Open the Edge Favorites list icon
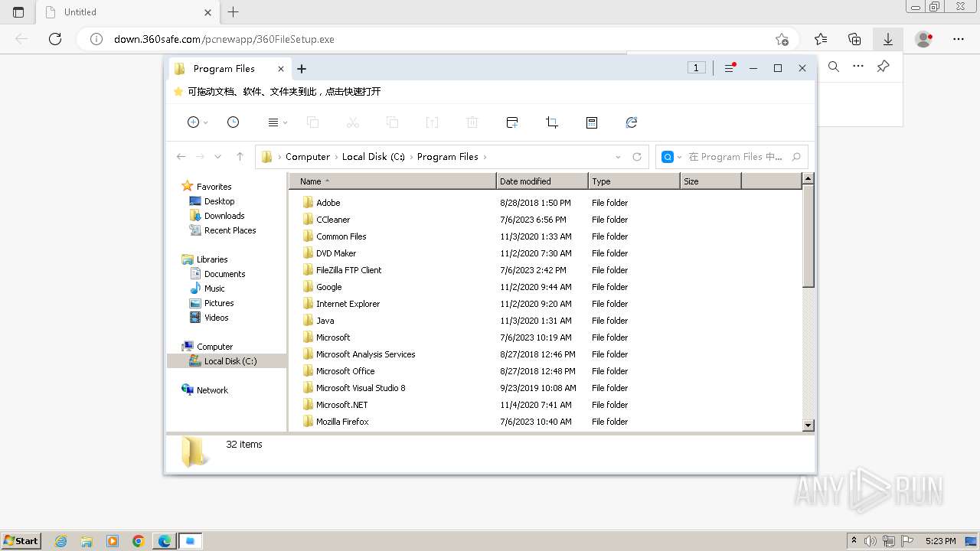This screenshot has width=980, height=551. click(x=821, y=39)
